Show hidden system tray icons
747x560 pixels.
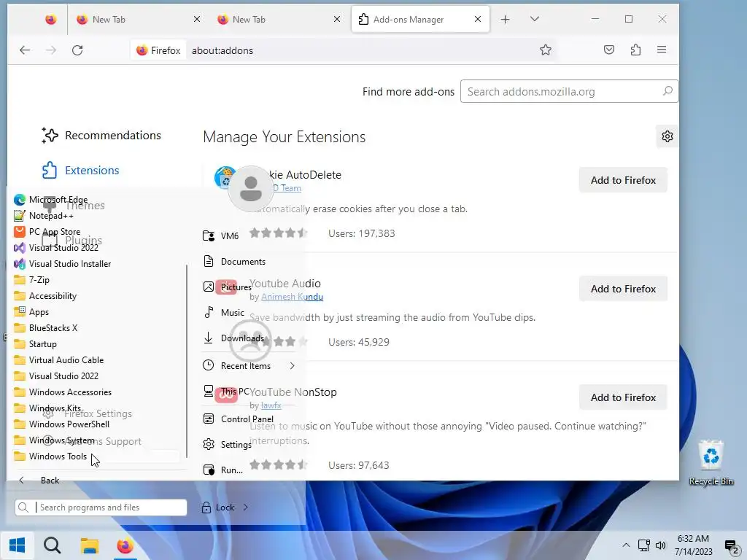coord(626,545)
